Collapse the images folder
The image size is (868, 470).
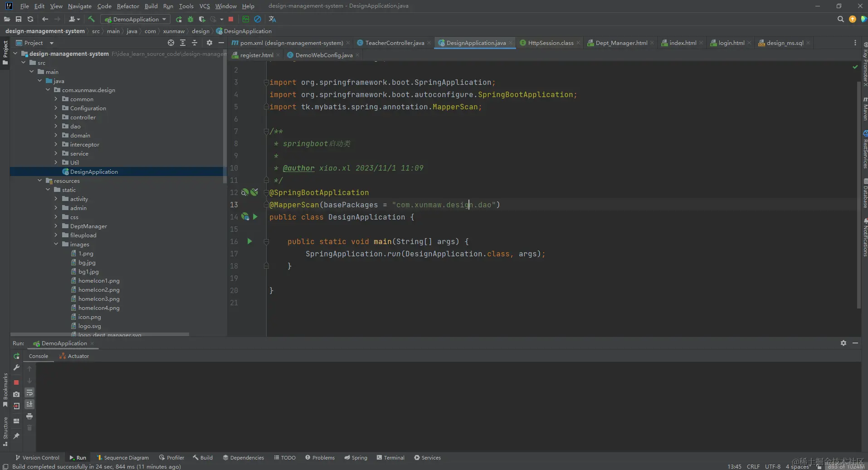(x=56, y=244)
